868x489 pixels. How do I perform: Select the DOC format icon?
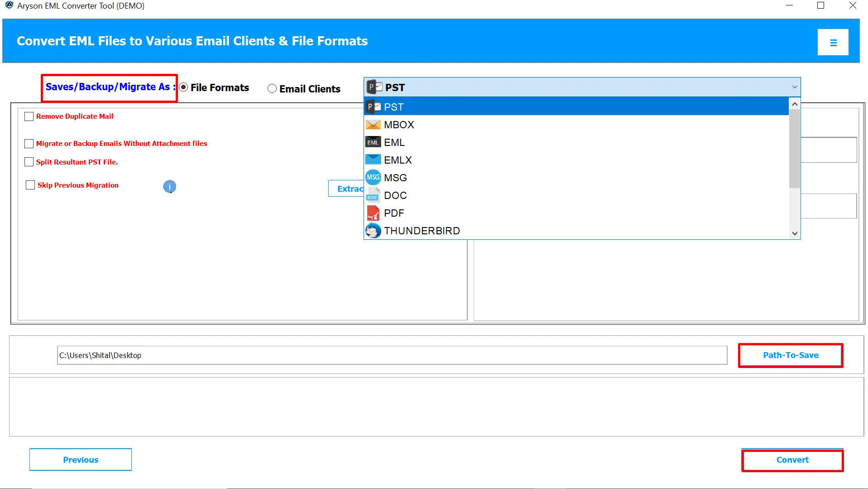(x=373, y=195)
